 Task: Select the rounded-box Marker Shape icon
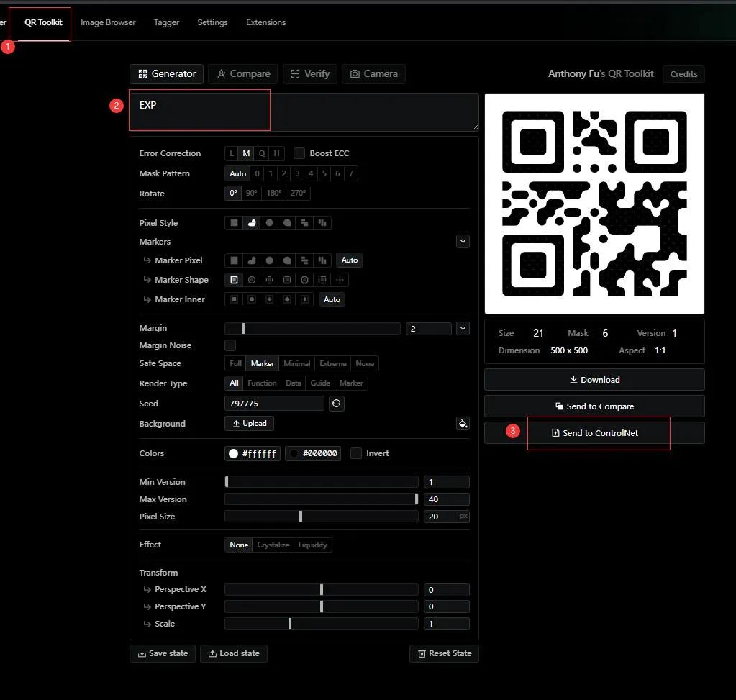click(x=287, y=280)
